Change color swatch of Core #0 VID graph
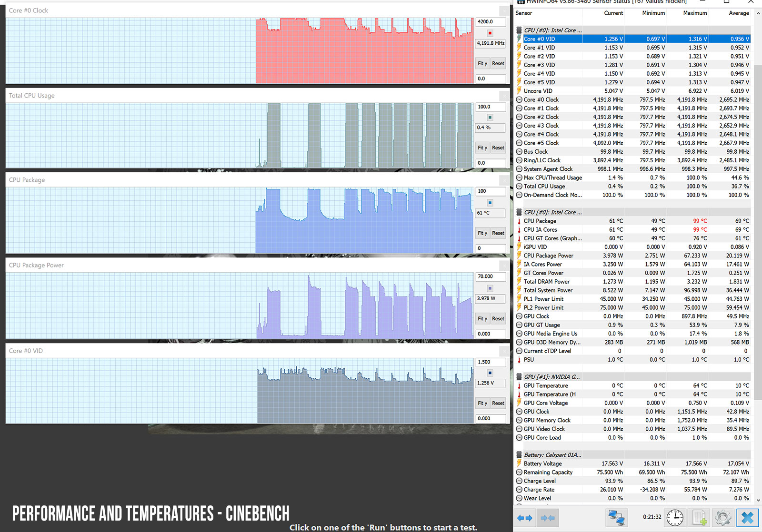Image resolution: width=762 pixels, height=532 pixels. pos(490,374)
